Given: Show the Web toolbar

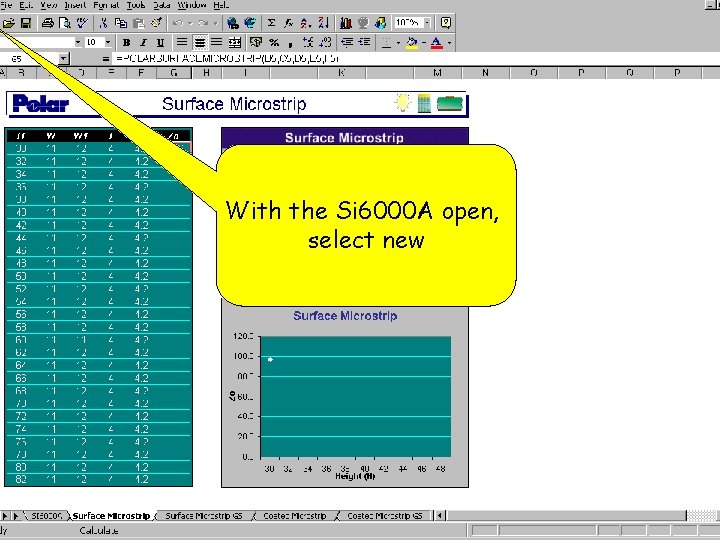Looking at the screenshot, I should 250,23.
